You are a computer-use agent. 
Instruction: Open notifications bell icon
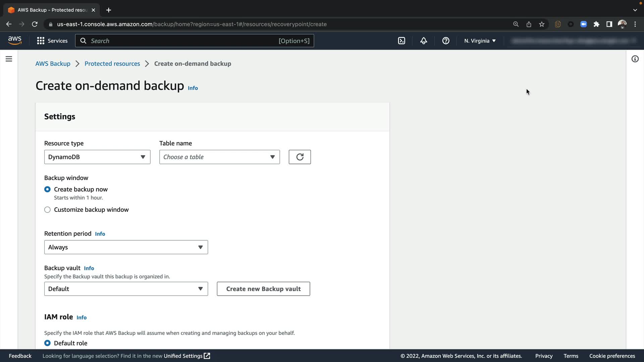[424, 41]
